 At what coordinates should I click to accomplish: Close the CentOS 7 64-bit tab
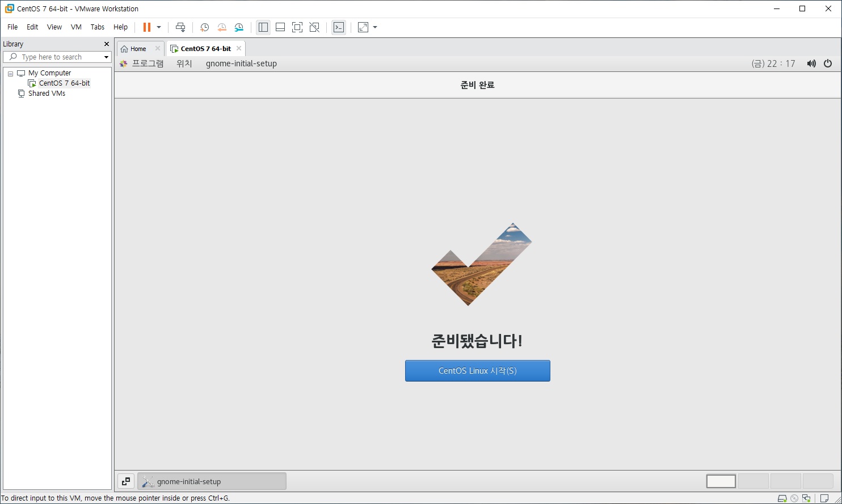[x=239, y=49]
